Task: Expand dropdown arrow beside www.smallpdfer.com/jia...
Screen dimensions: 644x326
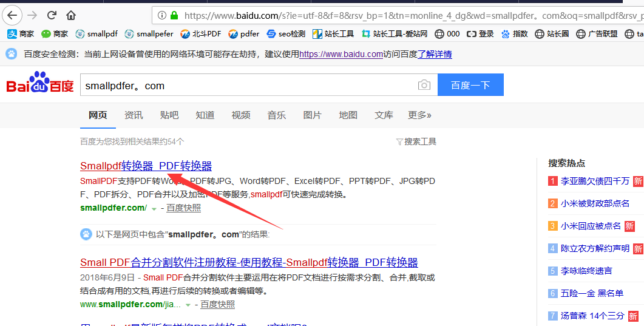Action: click(188, 305)
